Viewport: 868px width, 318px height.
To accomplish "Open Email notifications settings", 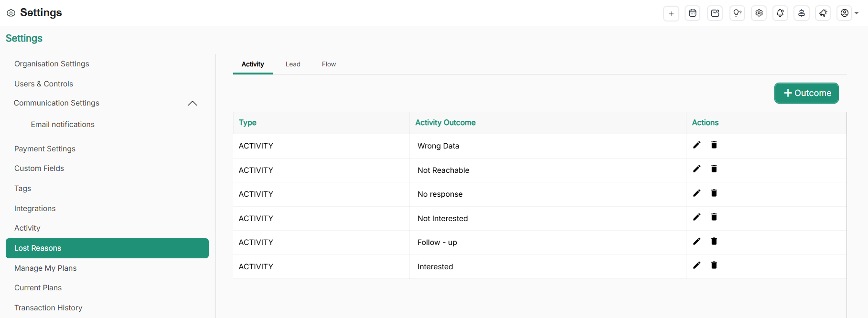I will tap(63, 125).
